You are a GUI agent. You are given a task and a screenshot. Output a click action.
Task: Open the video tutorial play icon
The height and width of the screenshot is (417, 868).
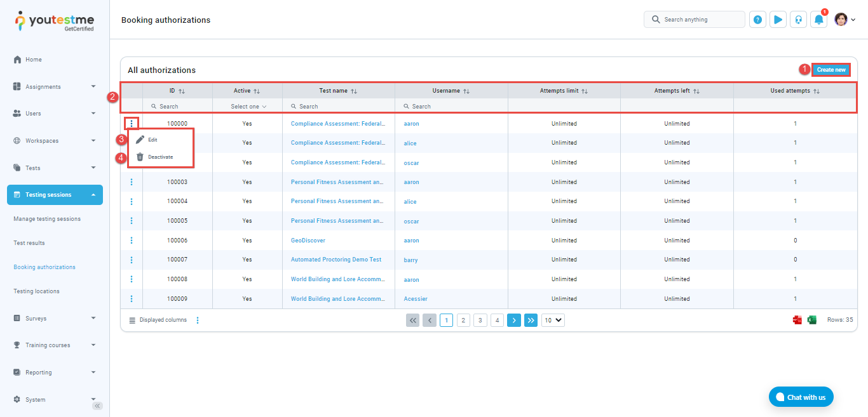(778, 20)
